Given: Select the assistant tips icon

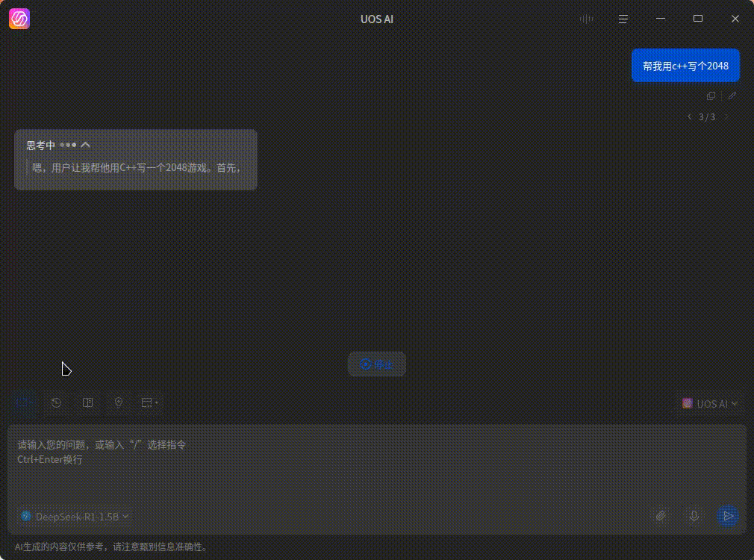Looking at the screenshot, I should (118, 403).
